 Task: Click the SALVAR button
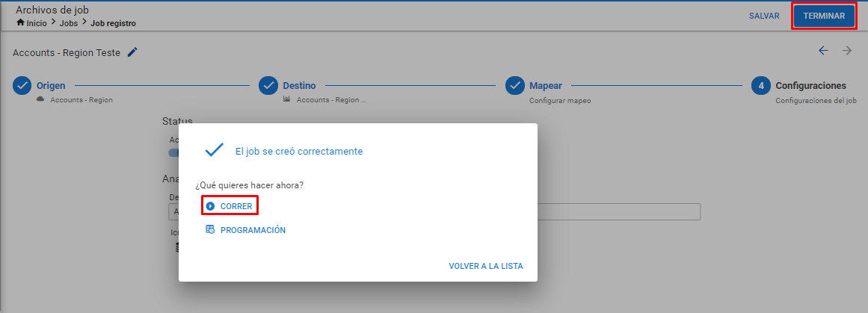(764, 16)
